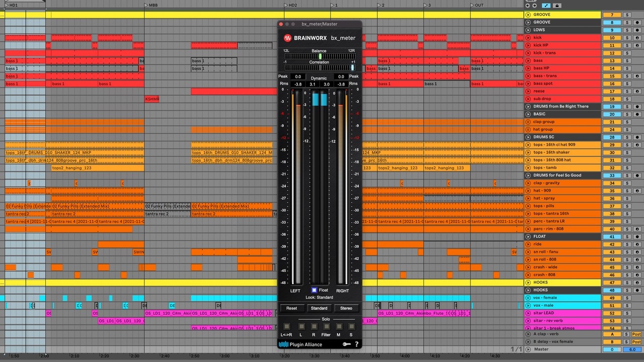Solo the kick track with its S button
Viewport: 644px width, 362px height.
627,38
